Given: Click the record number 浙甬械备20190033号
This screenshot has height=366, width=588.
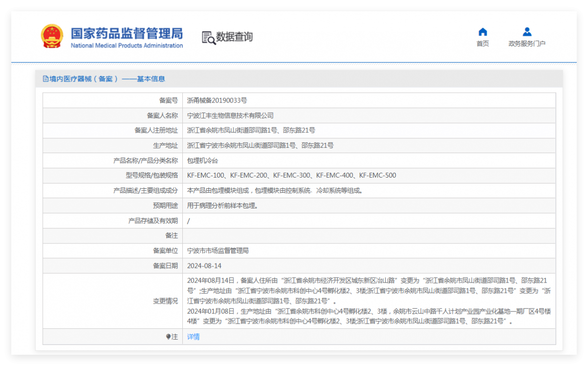Looking at the screenshot, I should (217, 101).
